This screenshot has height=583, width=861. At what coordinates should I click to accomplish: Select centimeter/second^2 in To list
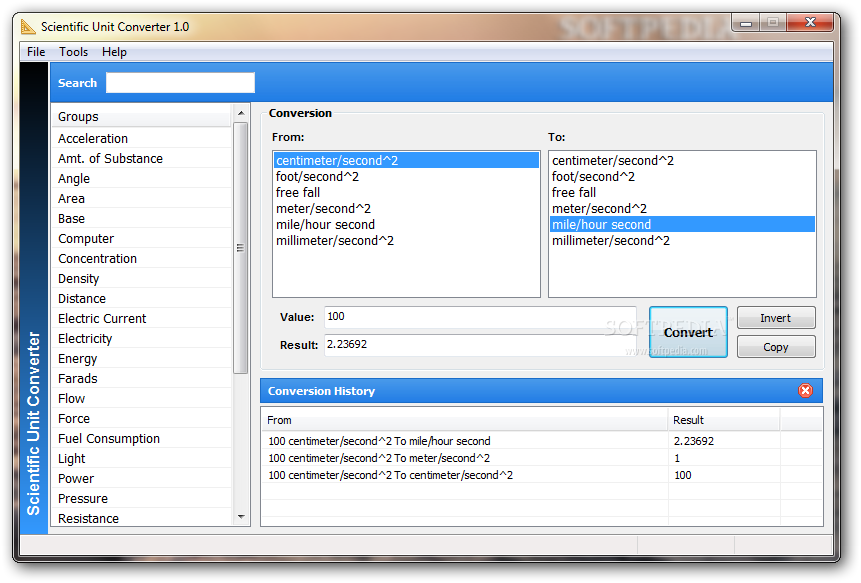[682, 160]
